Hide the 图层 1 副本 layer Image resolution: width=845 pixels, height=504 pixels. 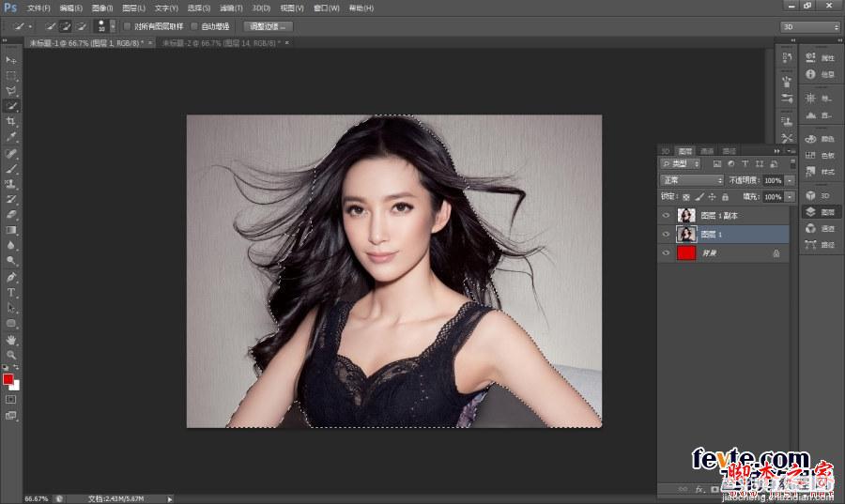point(666,215)
